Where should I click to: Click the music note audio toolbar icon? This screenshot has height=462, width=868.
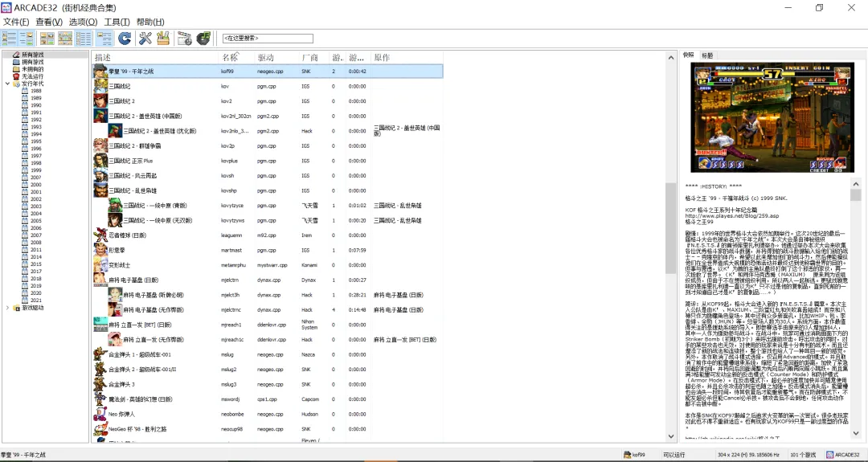coord(203,39)
